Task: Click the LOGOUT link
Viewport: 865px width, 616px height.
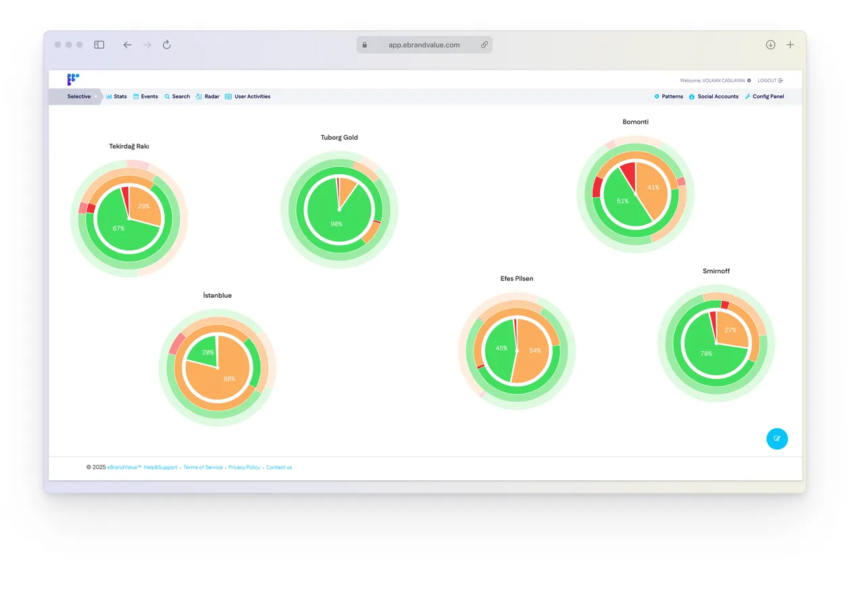Action: pos(770,80)
